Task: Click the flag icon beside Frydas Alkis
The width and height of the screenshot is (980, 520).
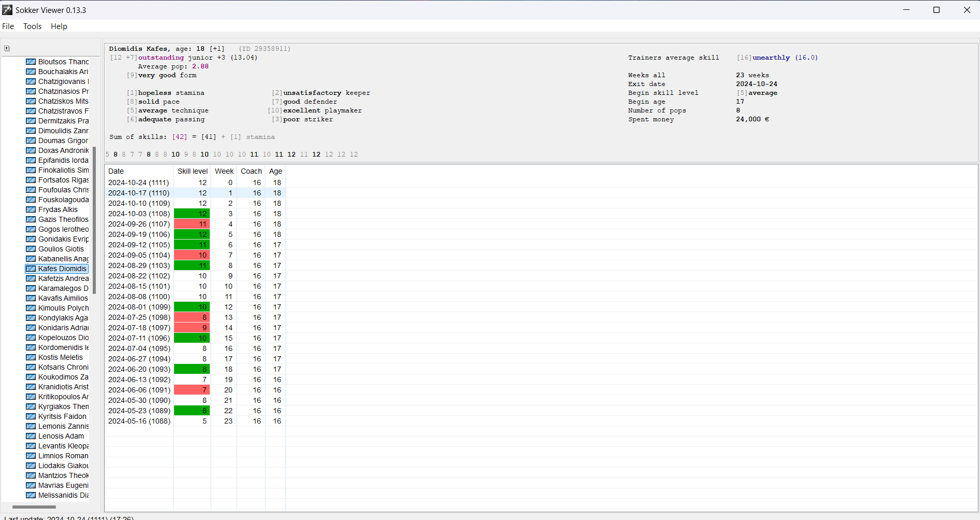Action: click(x=31, y=209)
